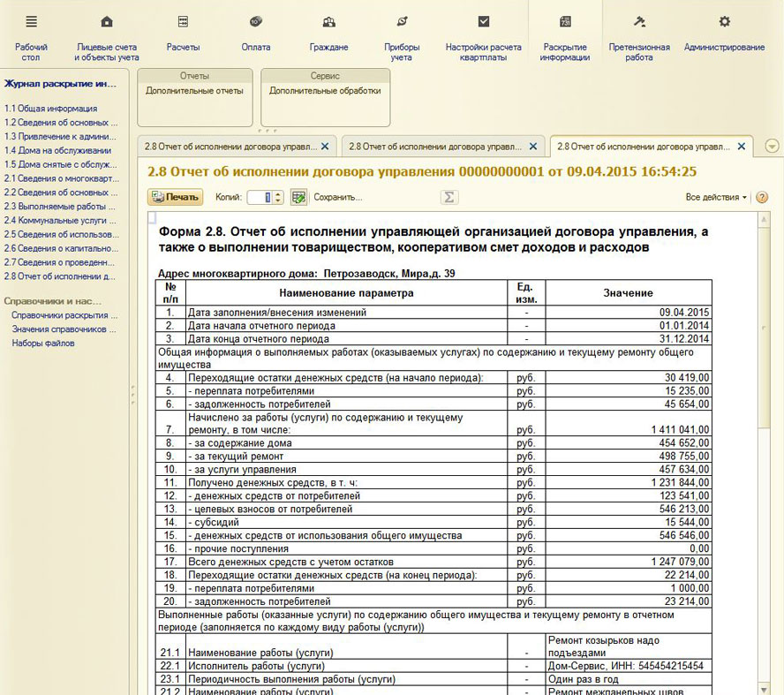
Task: Click the sum (Σ) icon
Action: (449, 197)
